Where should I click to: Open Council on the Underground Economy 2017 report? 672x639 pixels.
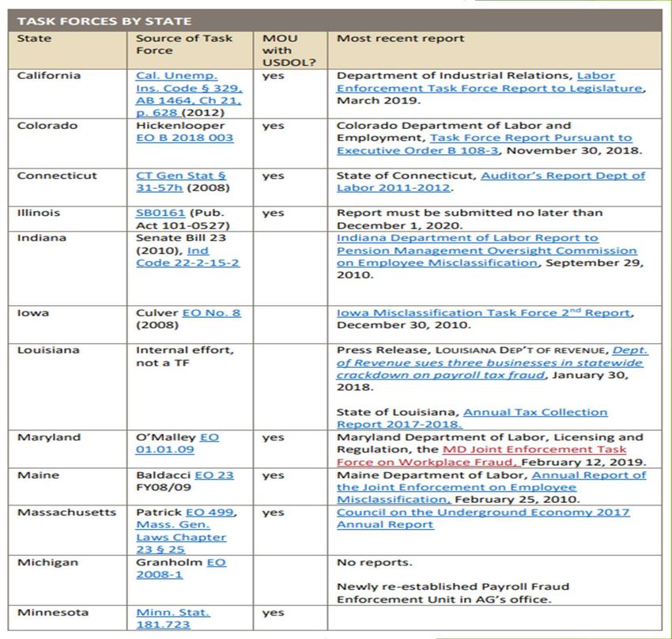pyautogui.click(x=483, y=519)
